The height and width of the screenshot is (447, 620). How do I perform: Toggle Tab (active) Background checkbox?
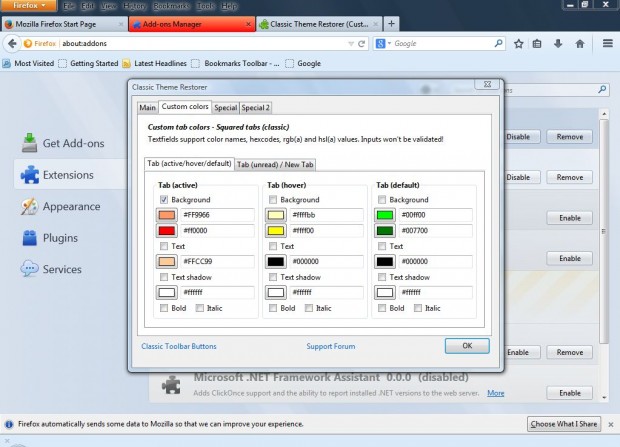[164, 200]
